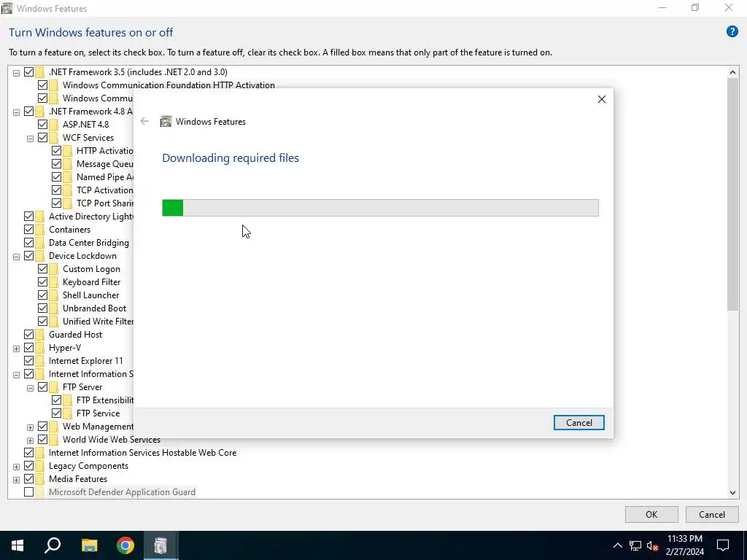Select the Custom Logon tree item
The width and height of the screenshot is (747, 560).
[91, 269]
